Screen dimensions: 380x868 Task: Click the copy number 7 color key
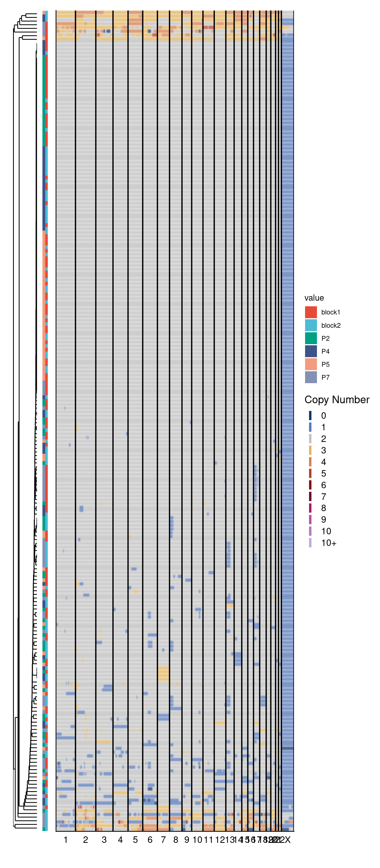pyautogui.click(x=310, y=496)
